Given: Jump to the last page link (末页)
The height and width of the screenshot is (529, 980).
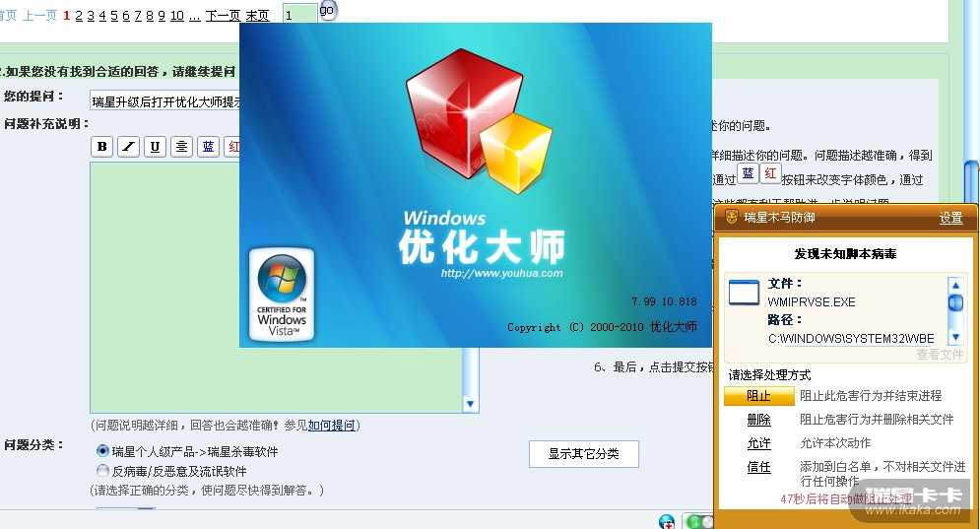Looking at the screenshot, I should [257, 16].
